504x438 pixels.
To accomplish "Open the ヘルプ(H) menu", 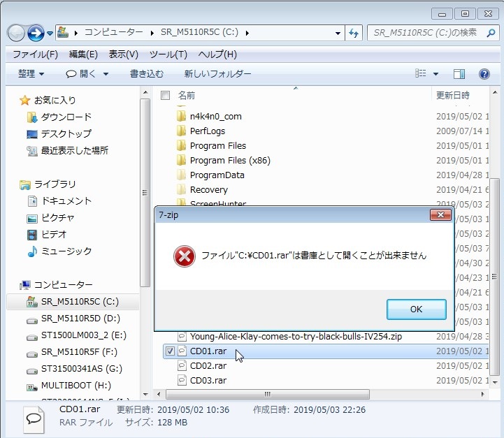I will tap(217, 54).
